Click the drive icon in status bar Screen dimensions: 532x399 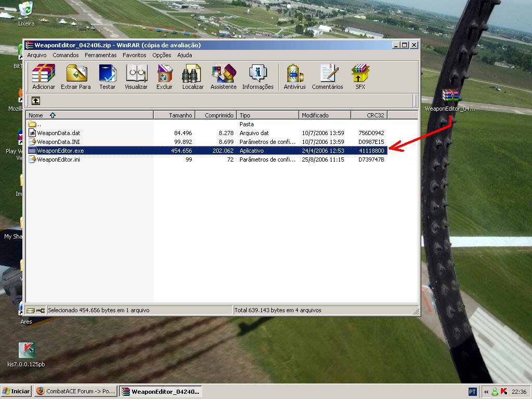[31, 310]
